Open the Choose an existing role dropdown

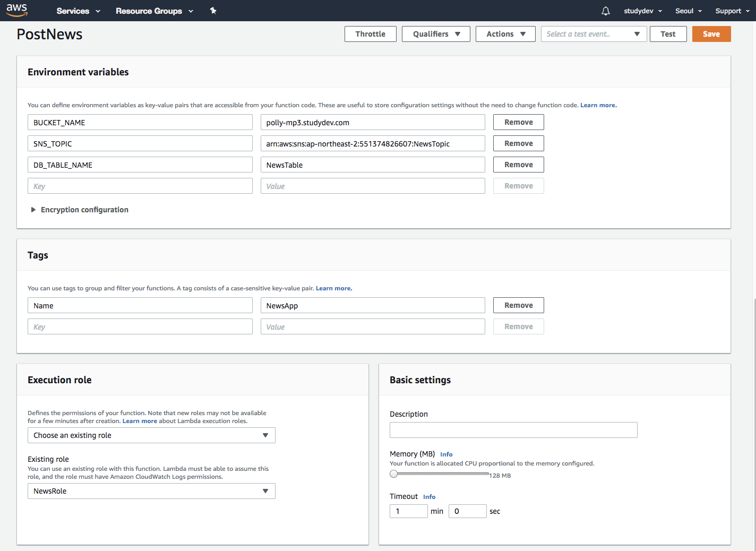point(151,435)
